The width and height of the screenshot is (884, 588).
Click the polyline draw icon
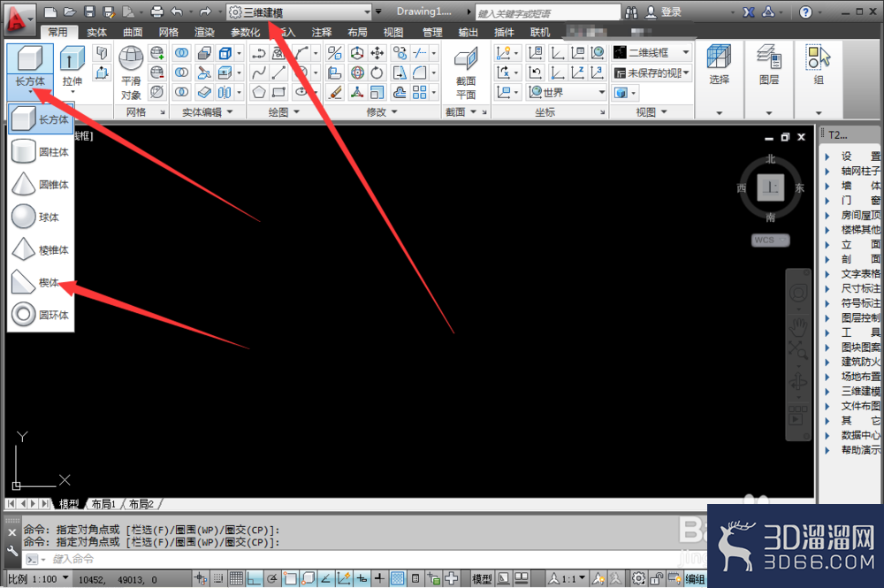tap(259, 53)
